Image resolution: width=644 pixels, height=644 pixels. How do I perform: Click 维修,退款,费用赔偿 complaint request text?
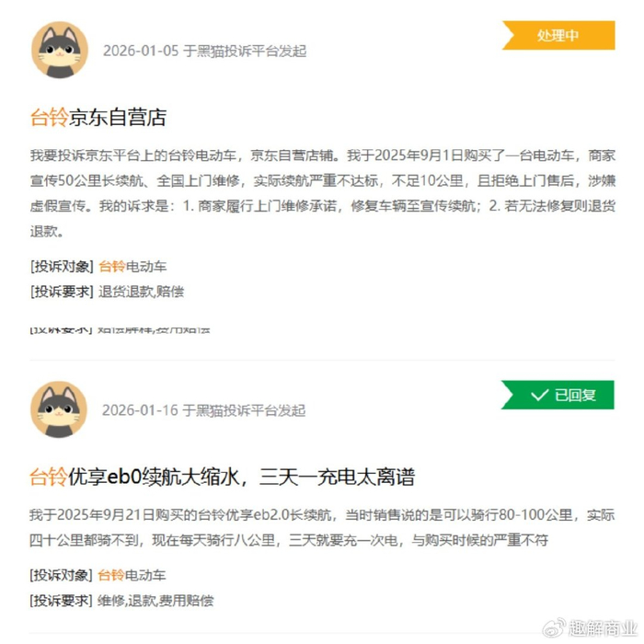coord(155,601)
